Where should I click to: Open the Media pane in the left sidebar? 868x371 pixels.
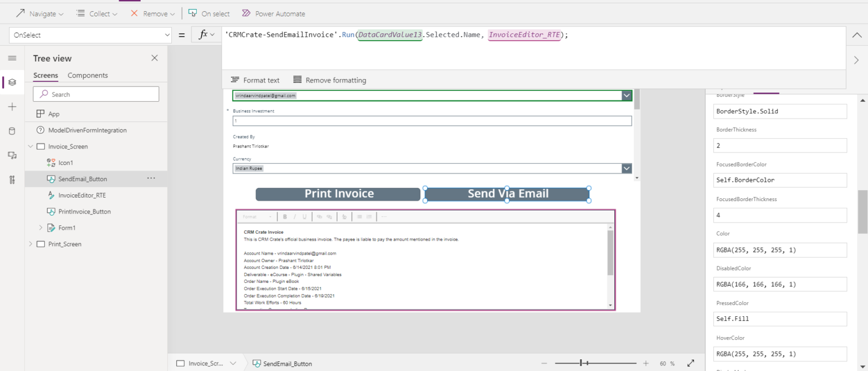tap(12, 155)
